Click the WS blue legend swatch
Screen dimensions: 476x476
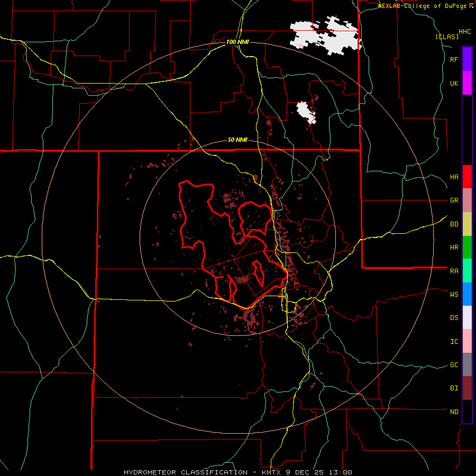click(467, 294)
